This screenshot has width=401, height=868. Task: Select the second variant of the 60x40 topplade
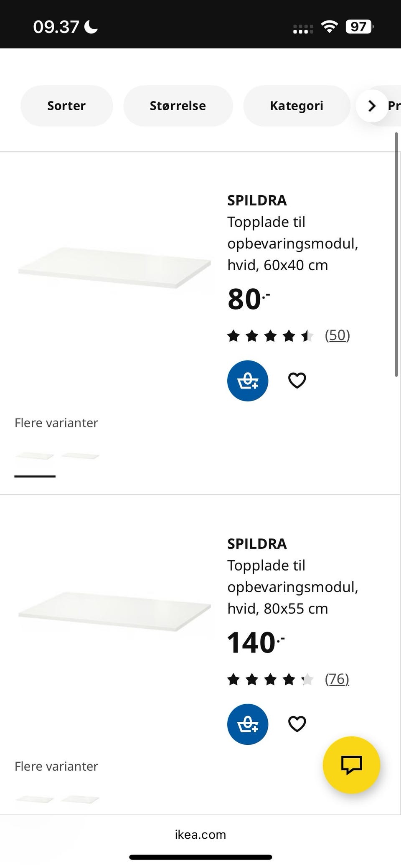(80, 455)
